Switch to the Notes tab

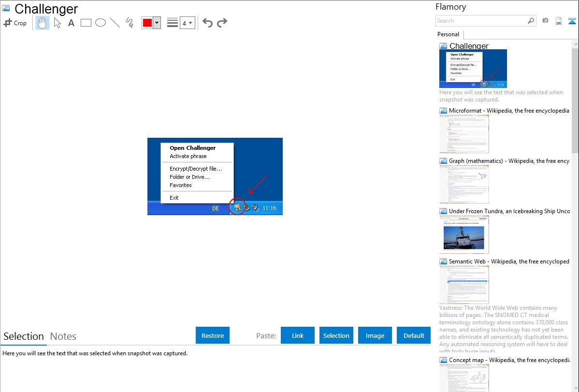pyautogui.click(x=63, y=336)
